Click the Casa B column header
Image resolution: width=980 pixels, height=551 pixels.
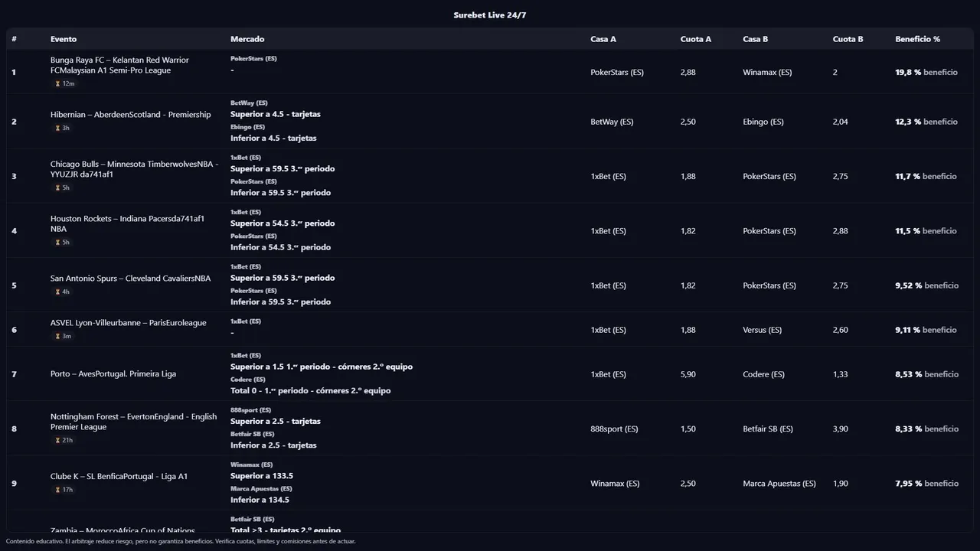pyautogui.click(x=755, y=39)
